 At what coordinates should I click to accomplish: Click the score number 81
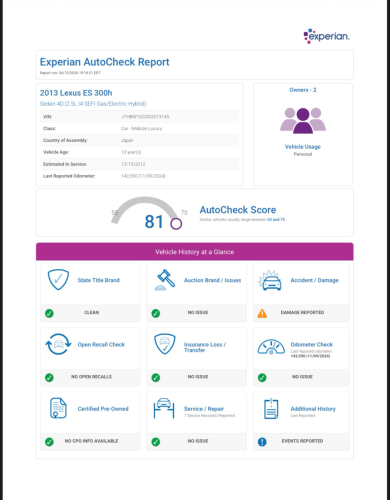[154, 222]
